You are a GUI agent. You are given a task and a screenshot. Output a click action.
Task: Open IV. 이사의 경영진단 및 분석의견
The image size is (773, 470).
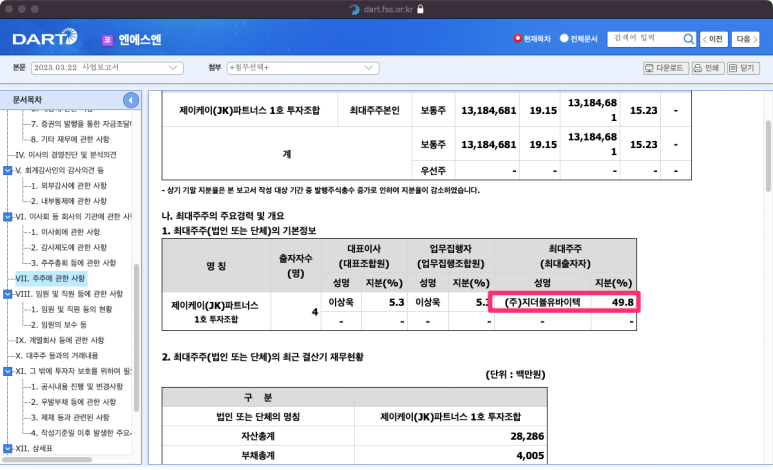[x=66, y=155]
